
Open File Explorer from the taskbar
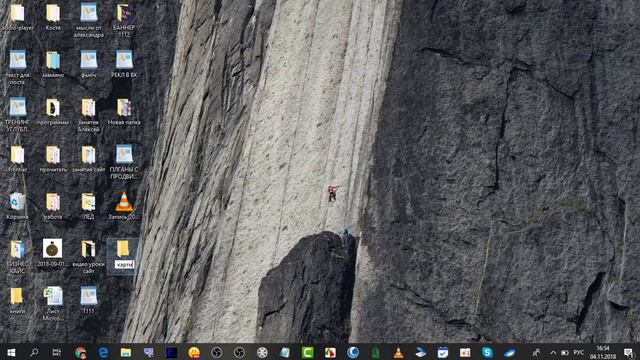126,352
